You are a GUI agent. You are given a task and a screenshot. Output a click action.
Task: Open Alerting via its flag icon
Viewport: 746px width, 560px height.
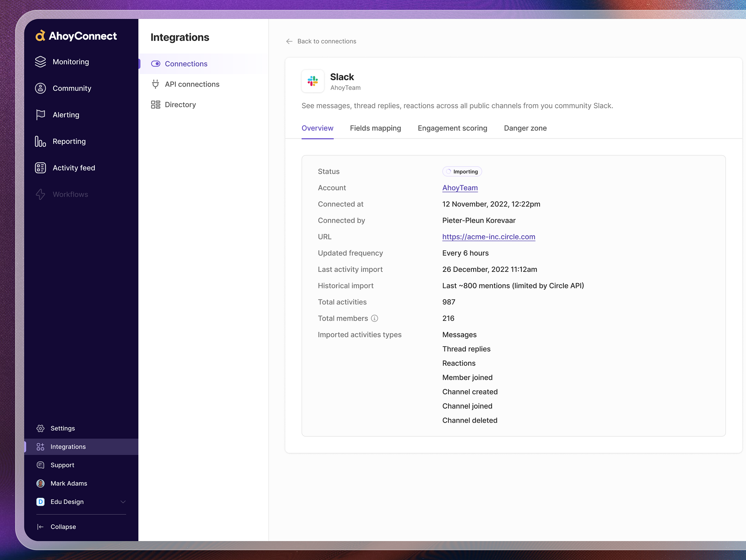coord(40,115)
